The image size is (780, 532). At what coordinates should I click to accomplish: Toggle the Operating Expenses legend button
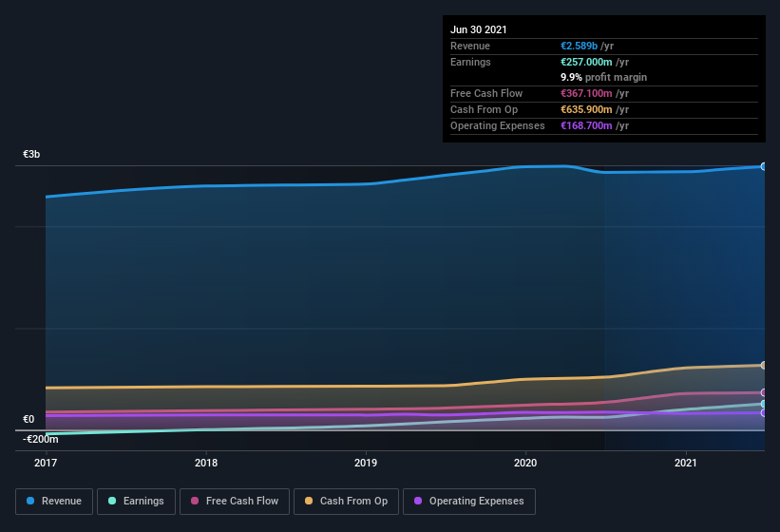[469, 502]
